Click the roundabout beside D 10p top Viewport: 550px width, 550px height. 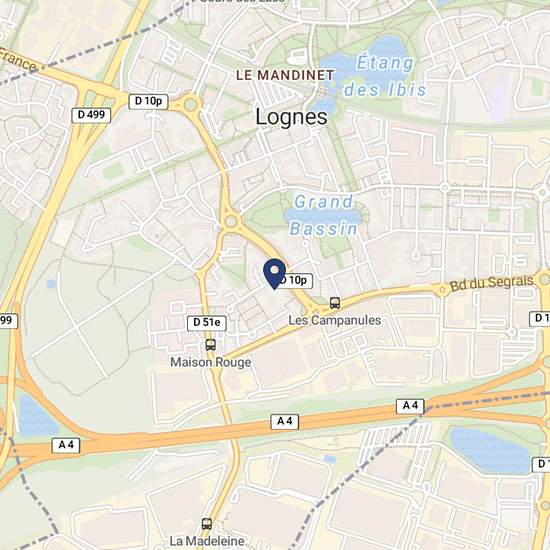pos(190,104)
